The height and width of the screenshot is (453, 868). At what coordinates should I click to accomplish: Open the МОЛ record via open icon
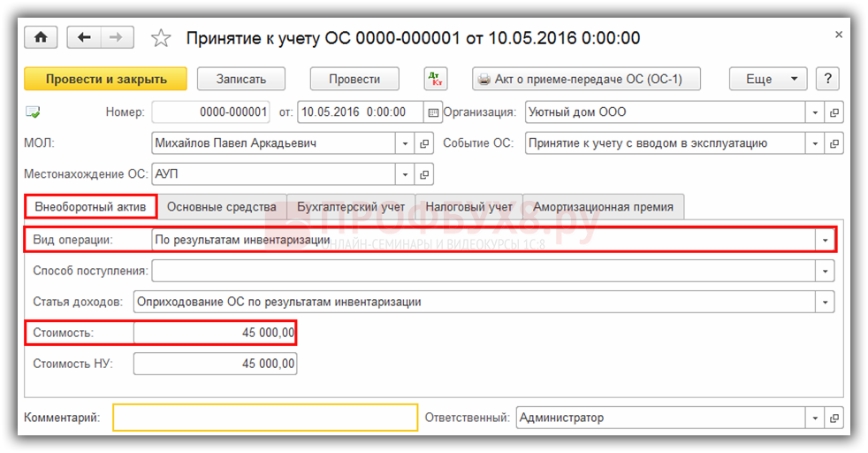pos(424,143)
